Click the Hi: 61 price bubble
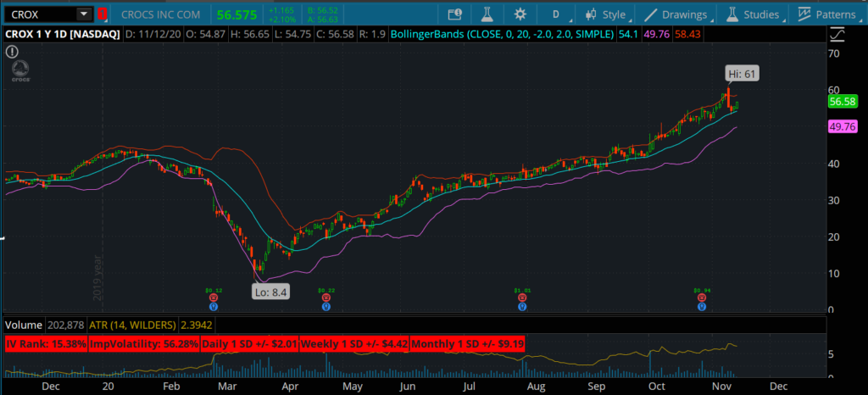This screenshot has height=395, width=868. tap(742, 74)
